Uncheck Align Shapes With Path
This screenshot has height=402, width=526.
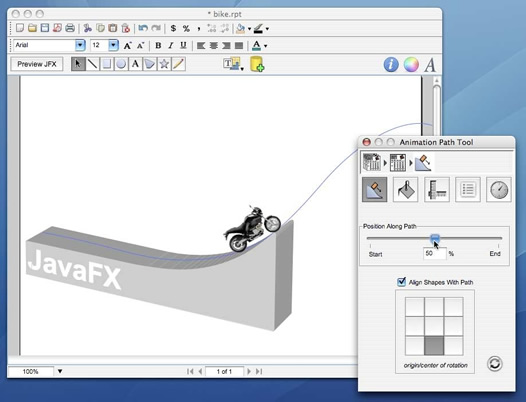point(401,282)
